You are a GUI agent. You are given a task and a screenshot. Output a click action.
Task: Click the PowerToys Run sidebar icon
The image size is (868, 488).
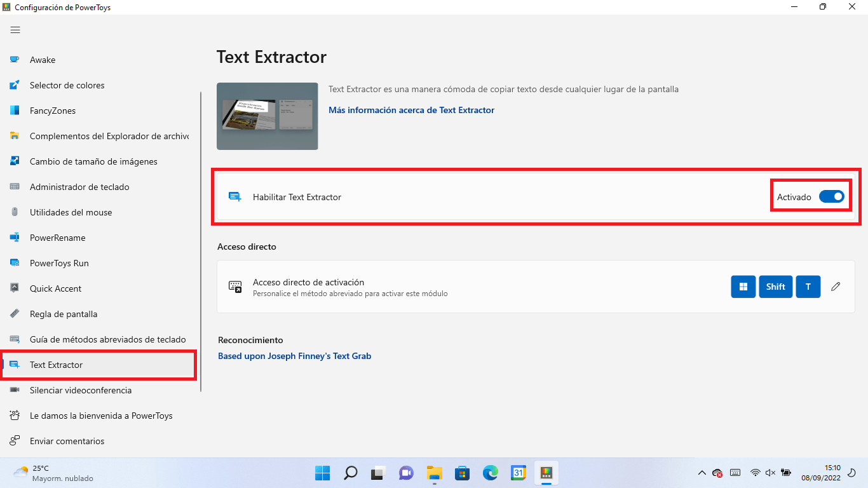tap(15, 263)
